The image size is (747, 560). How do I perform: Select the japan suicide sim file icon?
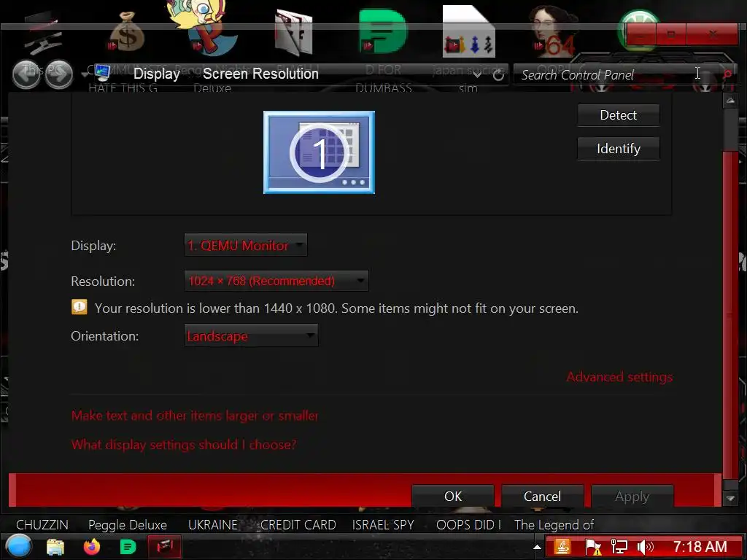tap(469, 31)
